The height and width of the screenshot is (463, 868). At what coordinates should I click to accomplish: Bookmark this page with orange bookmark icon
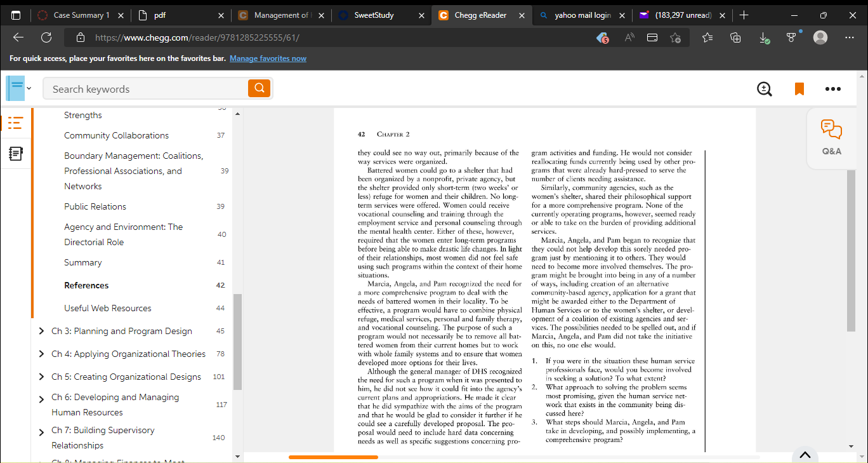799,89
